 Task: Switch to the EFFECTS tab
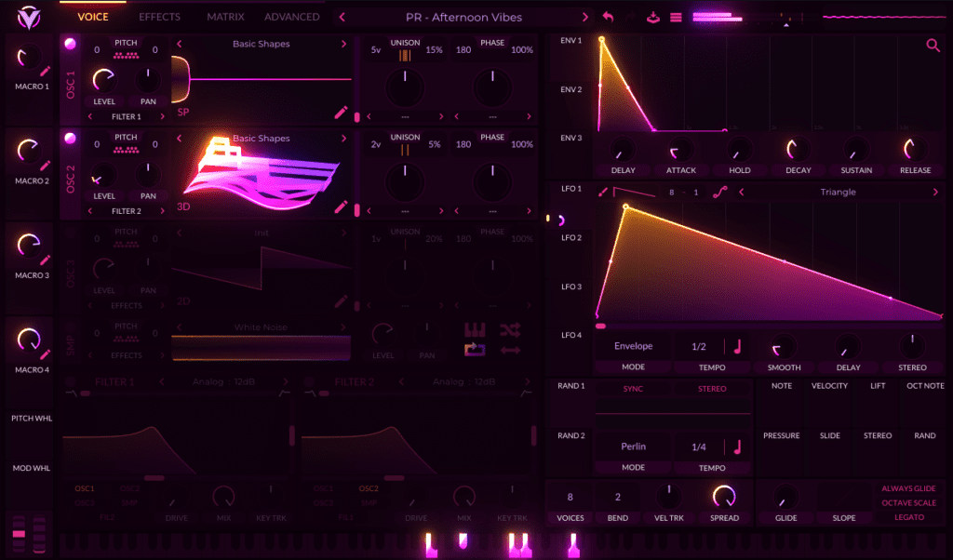159,17
